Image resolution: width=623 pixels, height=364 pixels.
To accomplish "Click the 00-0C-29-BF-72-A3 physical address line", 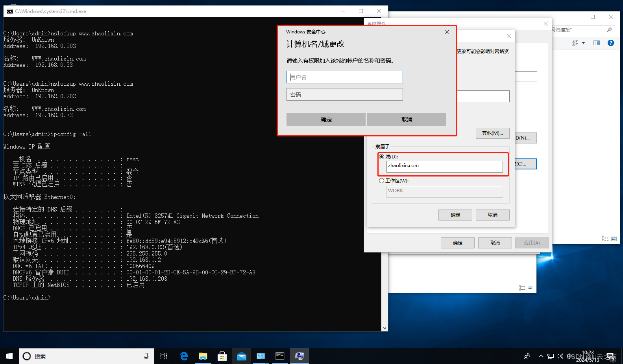I will pyautogui.click(x=153, y=222).
